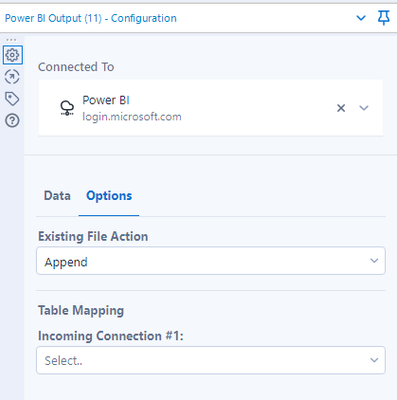397x400 pixels.
Task: Select the Options tab
Action: tap(109, 196)
